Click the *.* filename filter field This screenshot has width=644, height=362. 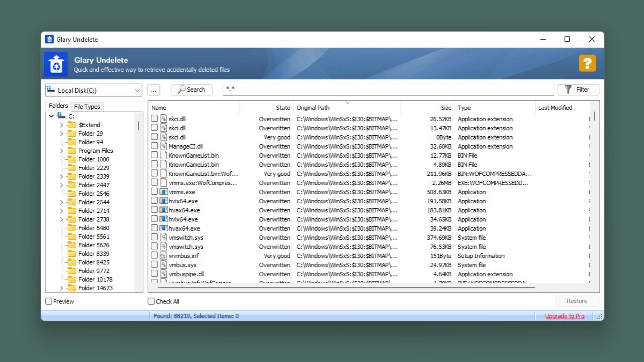[389, 90]
